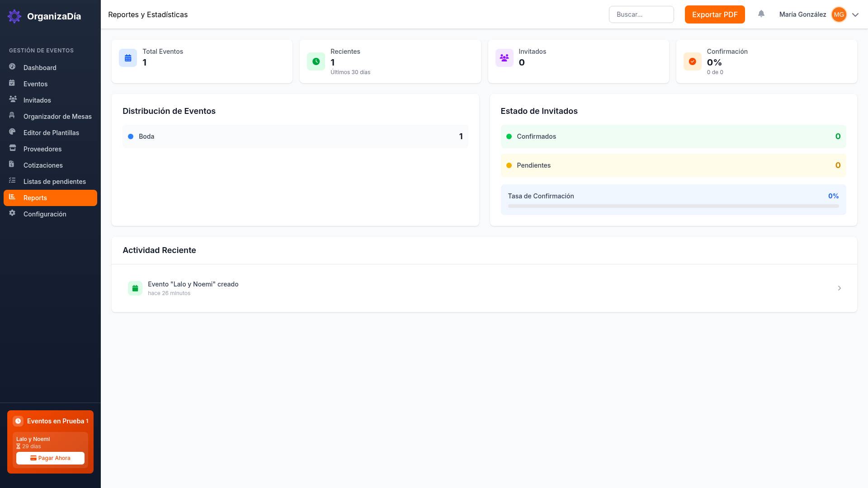Click the Recientes clock icon
Image resolution: width=868 pixels, height=488 pixels.
click(x=316, y=61)
